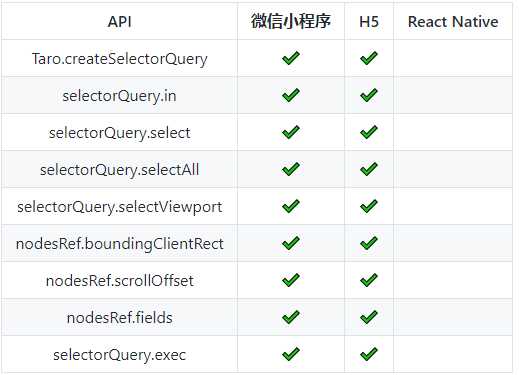Click the React Native column header
519x375 pixels.
tap(453, 22)
